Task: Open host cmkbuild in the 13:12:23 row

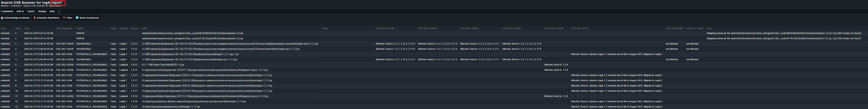Action: click(x=5, y=107)
